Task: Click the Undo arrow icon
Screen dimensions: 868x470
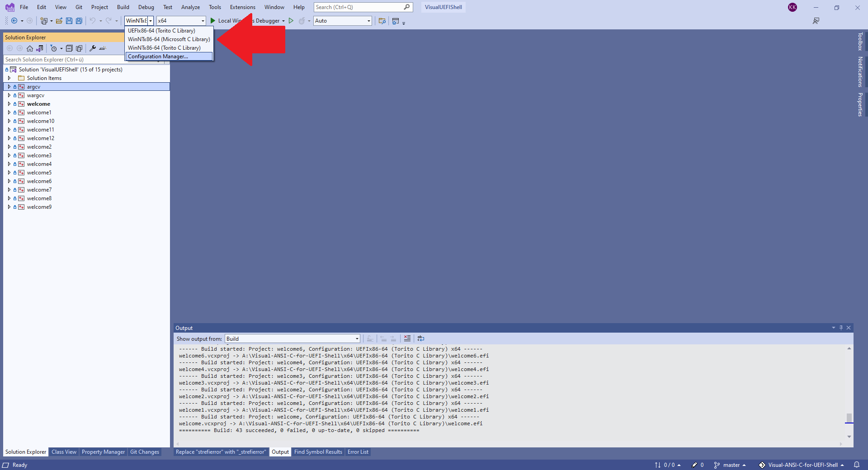Action: 92,21
